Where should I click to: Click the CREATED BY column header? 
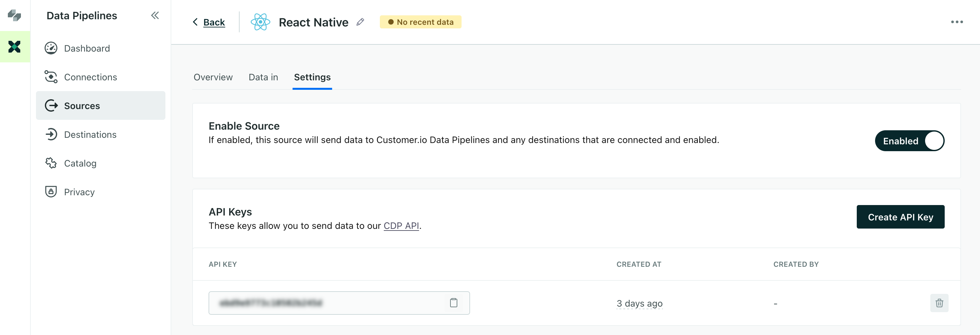pyautogui.click(x=796, y=264)
